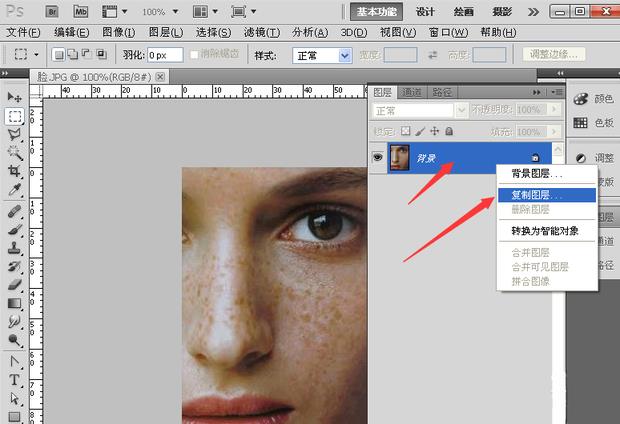Viewport: 620px width, 424px height.
Task: Open the 滤镜 menu
Action: (x=259, y=32)
